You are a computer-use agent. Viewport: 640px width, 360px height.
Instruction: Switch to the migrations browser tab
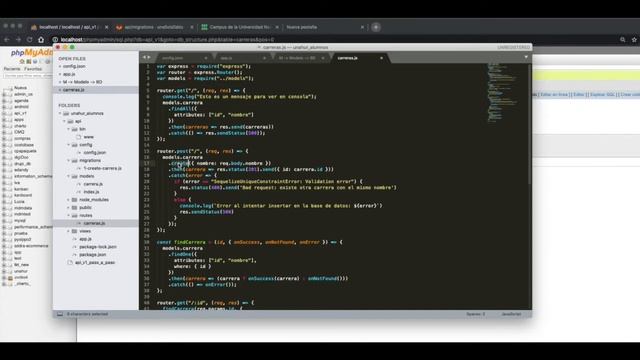(154, 27)
